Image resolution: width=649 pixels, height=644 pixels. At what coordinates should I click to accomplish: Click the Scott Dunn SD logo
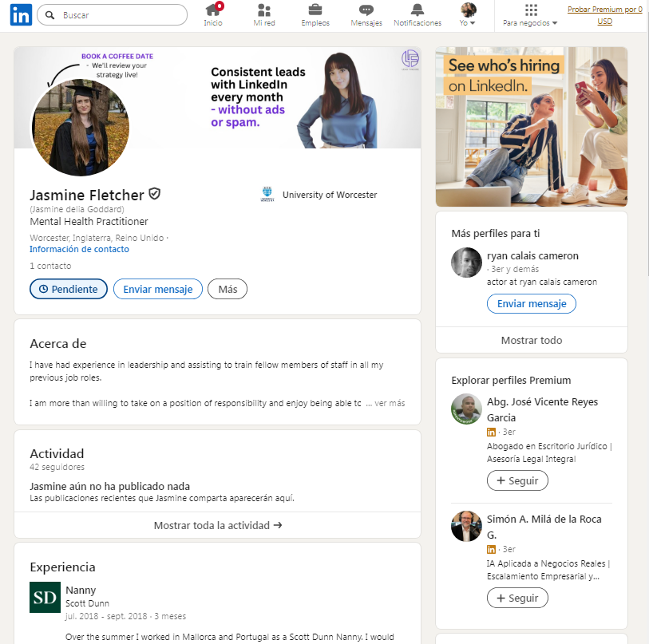pyautogui.click(x=46, y=597)
